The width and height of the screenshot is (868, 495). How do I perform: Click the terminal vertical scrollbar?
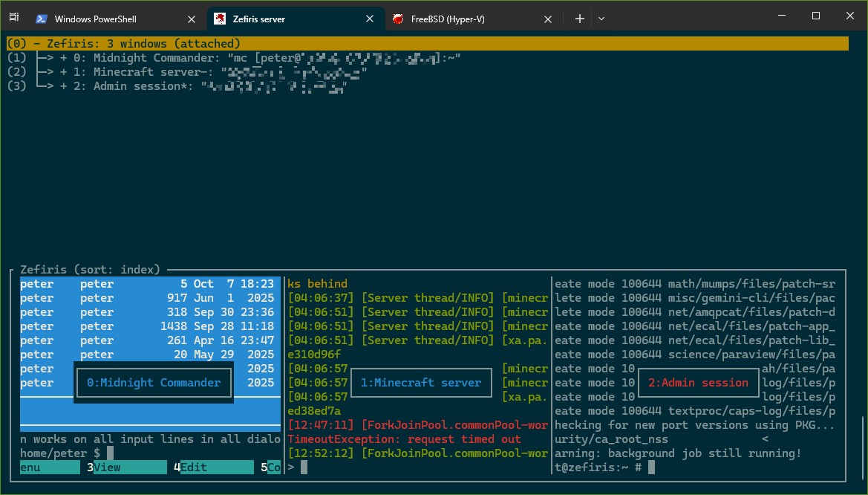tap(863, 449)
